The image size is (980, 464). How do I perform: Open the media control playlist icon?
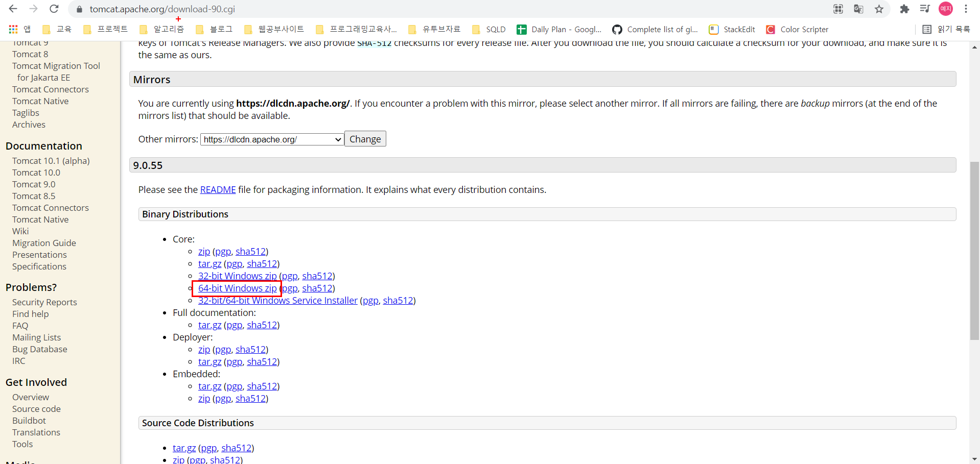point(925,9)
